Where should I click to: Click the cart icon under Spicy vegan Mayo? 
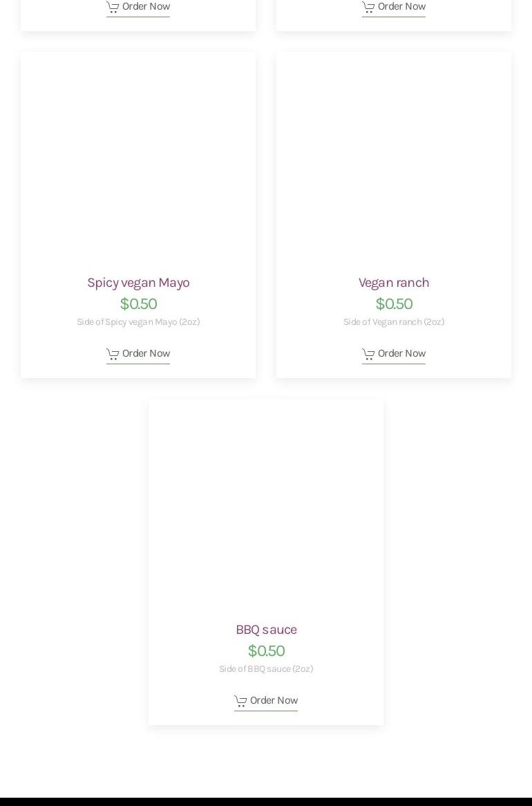[x=113, y=354]
